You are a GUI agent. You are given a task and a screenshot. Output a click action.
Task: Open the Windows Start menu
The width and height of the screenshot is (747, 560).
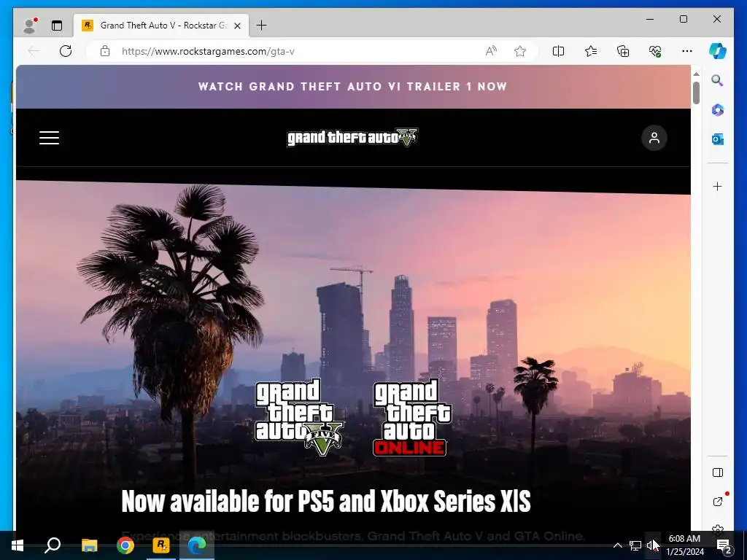[18, 545]
